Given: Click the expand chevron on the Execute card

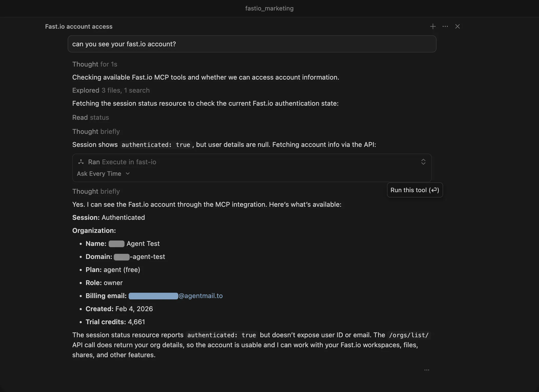Looking at the screenshot, I should coord(423,162).
